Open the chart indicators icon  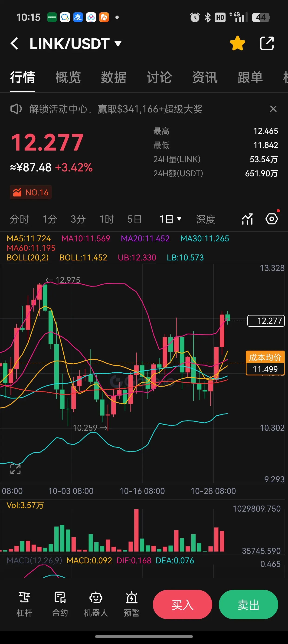coord(247,219)
